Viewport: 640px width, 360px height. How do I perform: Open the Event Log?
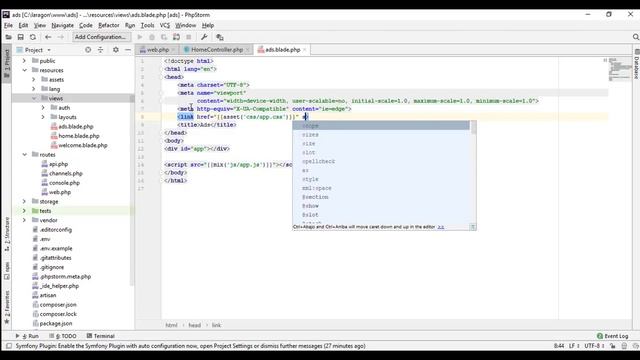coord(612,336)
